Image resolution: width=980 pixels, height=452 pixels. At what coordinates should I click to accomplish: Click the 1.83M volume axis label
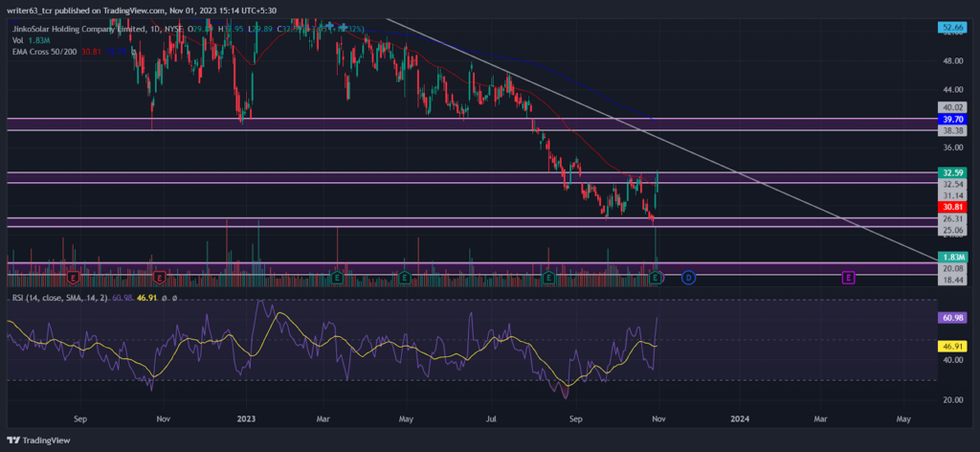pos(952,257)
